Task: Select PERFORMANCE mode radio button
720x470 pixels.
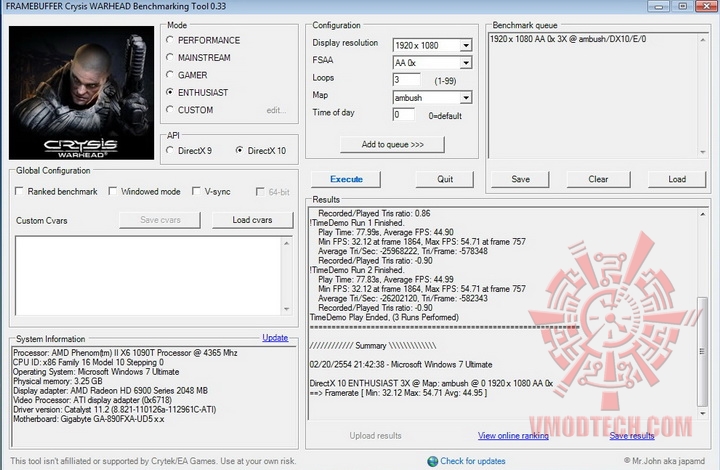Action: tap(170, 40)
